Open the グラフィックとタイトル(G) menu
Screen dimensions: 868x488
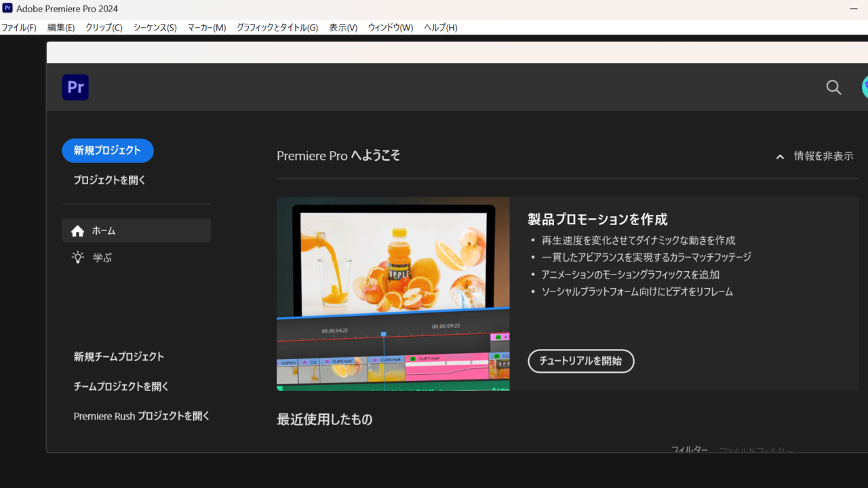click(277, 28)
